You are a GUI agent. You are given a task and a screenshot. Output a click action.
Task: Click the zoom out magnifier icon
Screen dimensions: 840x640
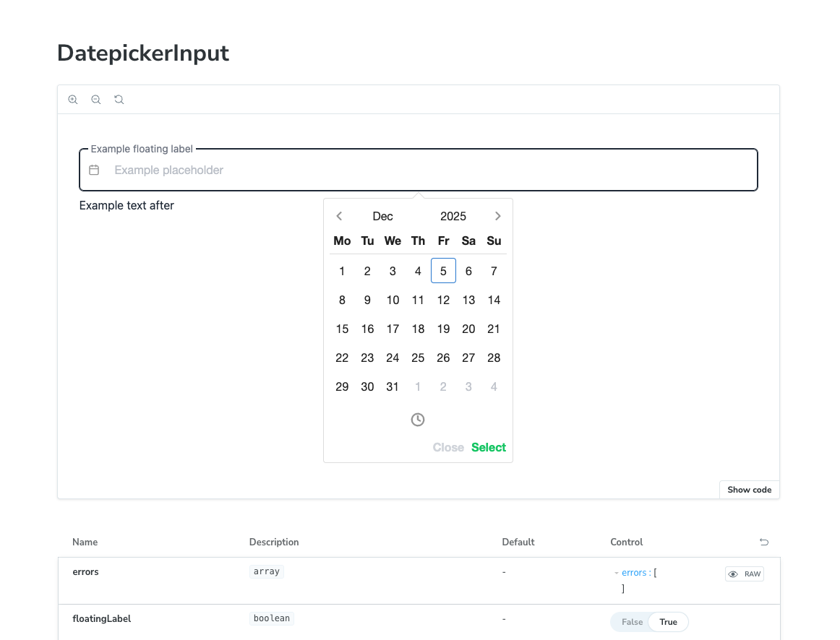[96, 100]
